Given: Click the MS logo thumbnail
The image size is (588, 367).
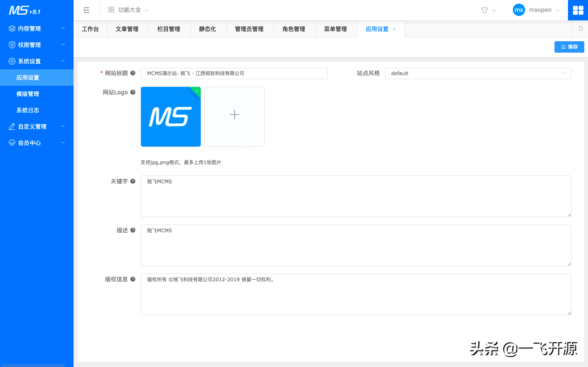Looking at the screenshot, I should pos(170,116).
